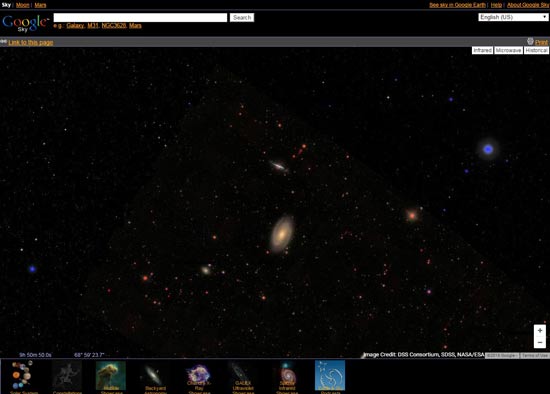Open the Constellations showcase icon
The height and width of the screenshot is (394, 550).
point(67,375)
